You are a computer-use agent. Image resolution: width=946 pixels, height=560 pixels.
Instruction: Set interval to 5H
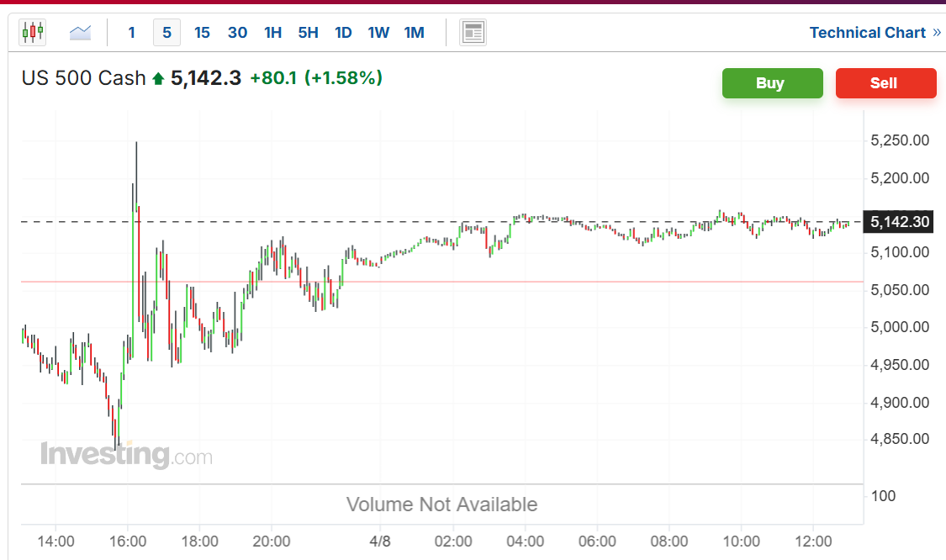[x=309, y=33]
